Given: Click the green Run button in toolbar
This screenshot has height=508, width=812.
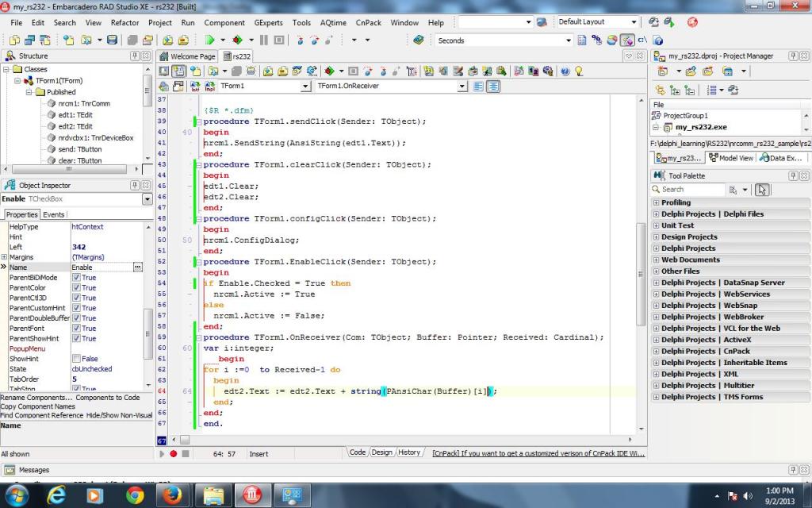Looking at the screenshot, I should point(209,40).
